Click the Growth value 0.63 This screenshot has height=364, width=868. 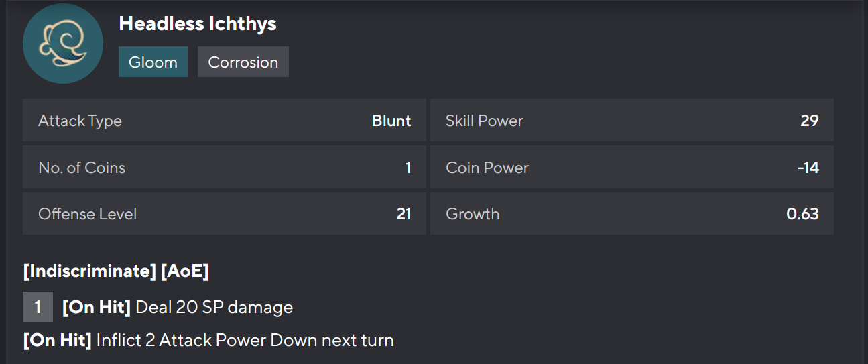[802, 214]
